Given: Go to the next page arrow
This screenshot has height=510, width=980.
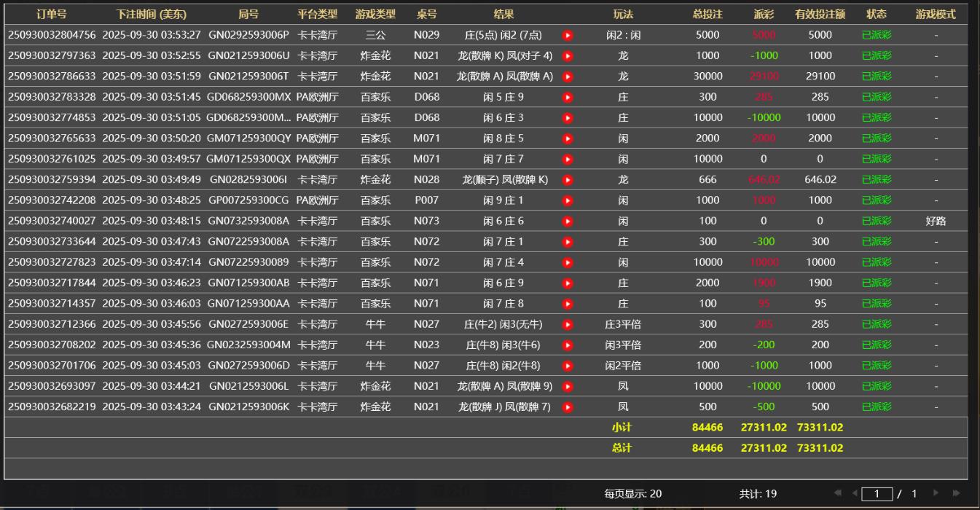Looking at the screenshot, I should click(x=936, y=494).
